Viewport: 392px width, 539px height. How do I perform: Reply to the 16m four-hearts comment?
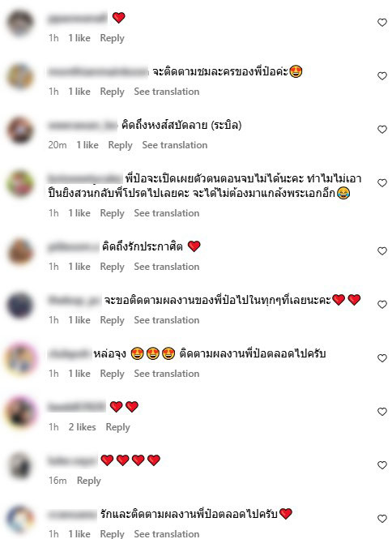point(88,481)
